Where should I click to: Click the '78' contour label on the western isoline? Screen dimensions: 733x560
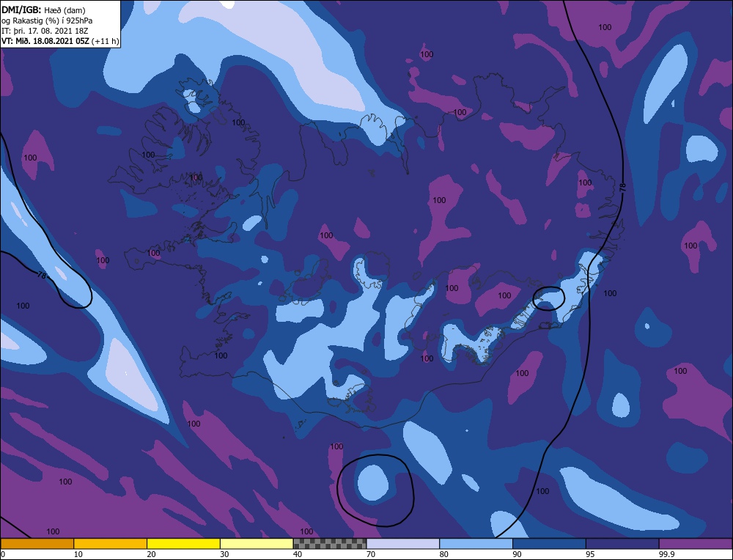point(42,276)
